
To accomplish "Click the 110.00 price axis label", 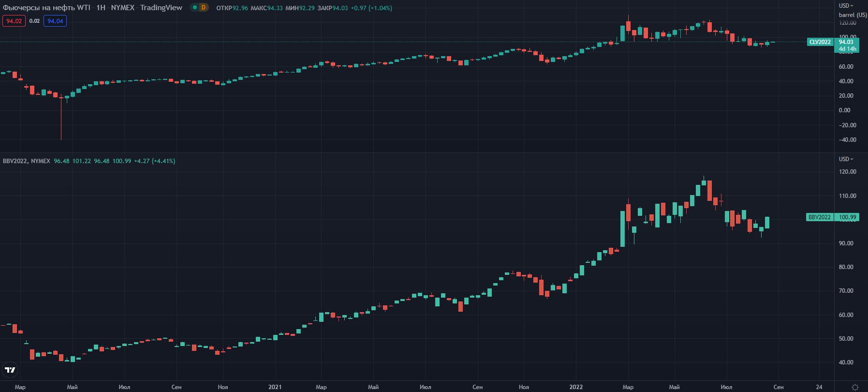I will pos(847,196).
